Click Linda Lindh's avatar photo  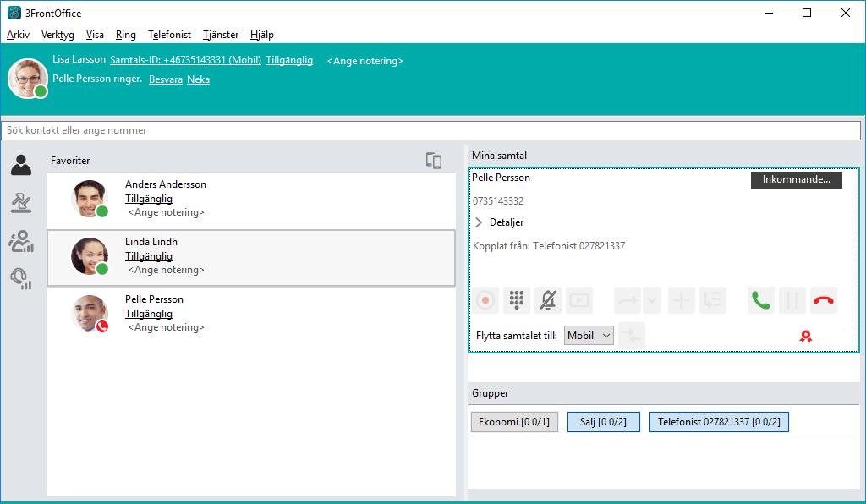point(89,256)
